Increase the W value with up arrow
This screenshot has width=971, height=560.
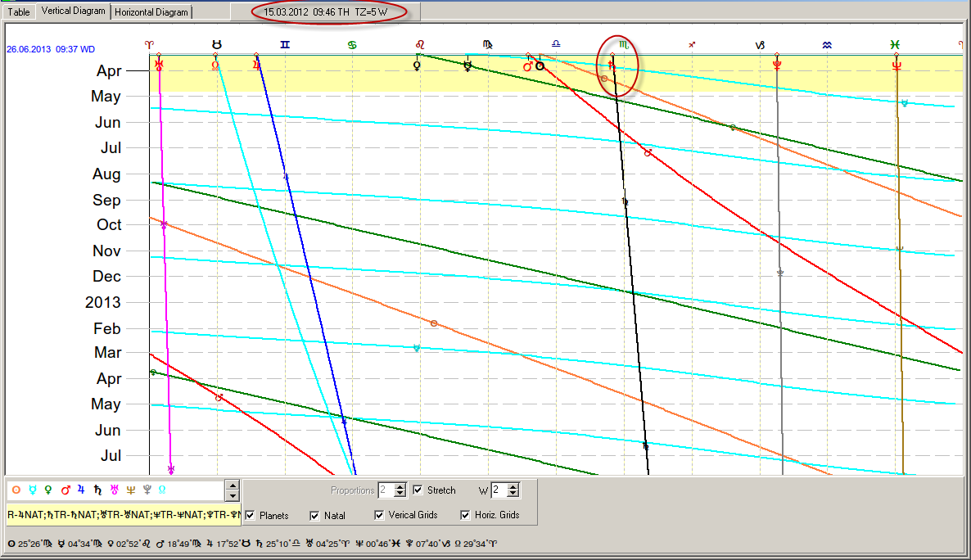(513, 486)
